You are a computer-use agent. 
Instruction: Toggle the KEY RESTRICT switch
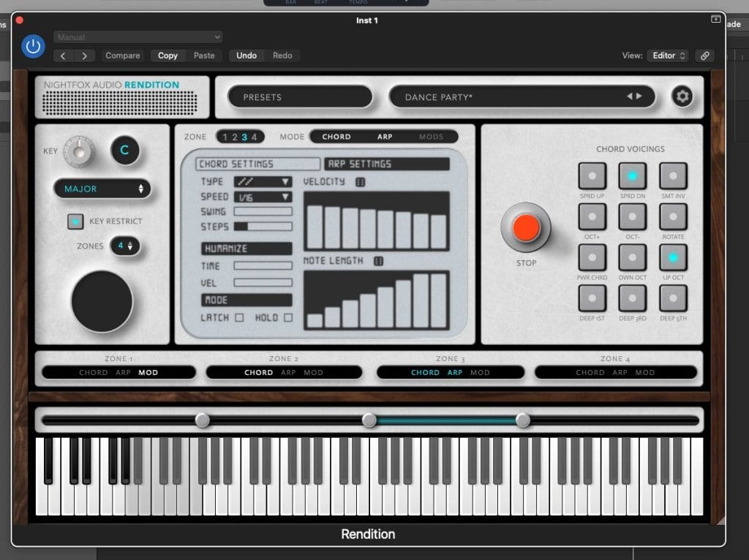[75, 222]
